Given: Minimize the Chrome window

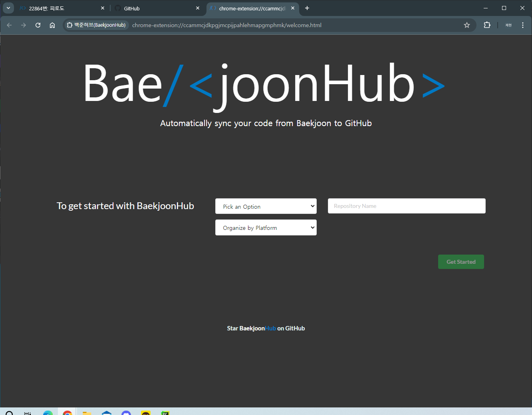Looking at the screenshot, I should [486, 8].
